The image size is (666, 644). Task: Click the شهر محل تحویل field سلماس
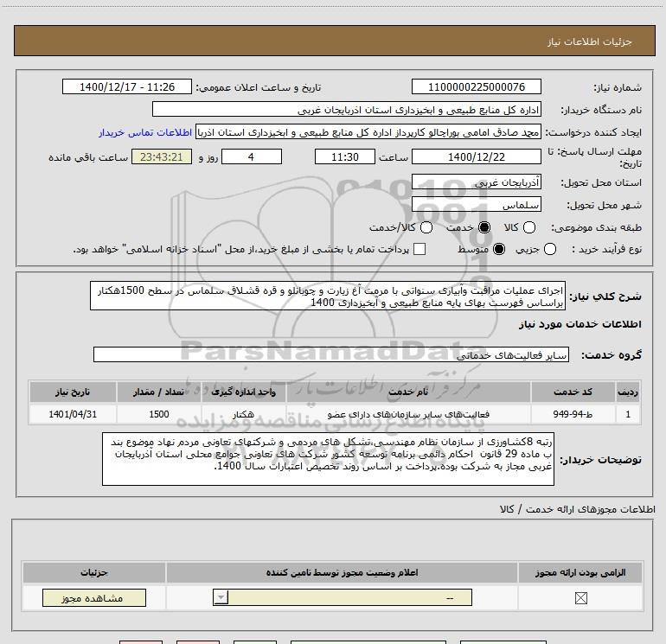pos(476,205)
